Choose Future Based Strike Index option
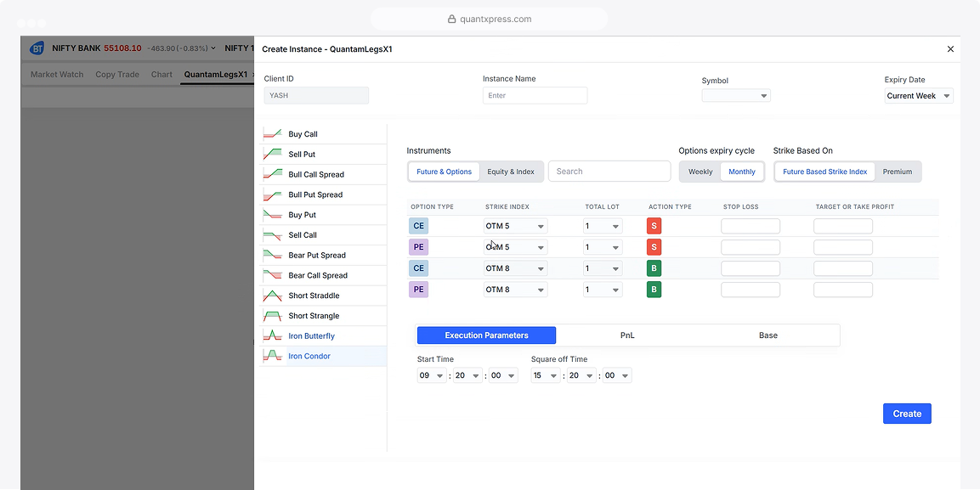The image size is (980, 490). point(825,172)
